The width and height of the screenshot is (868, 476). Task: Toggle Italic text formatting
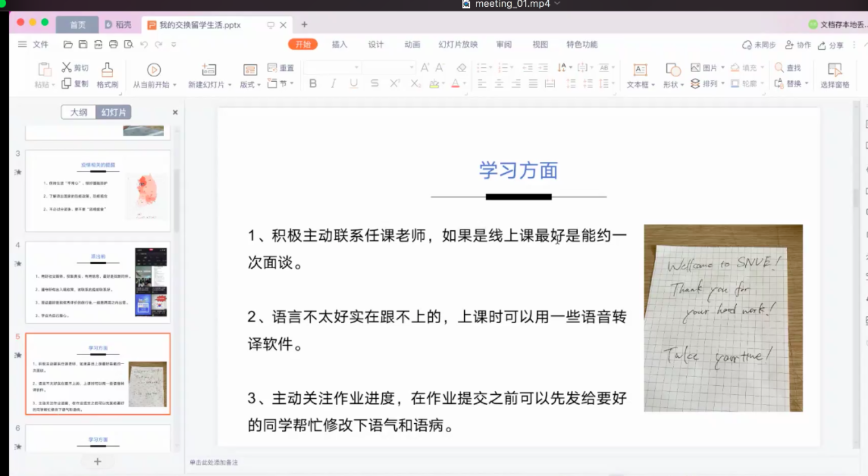[333, 83]
